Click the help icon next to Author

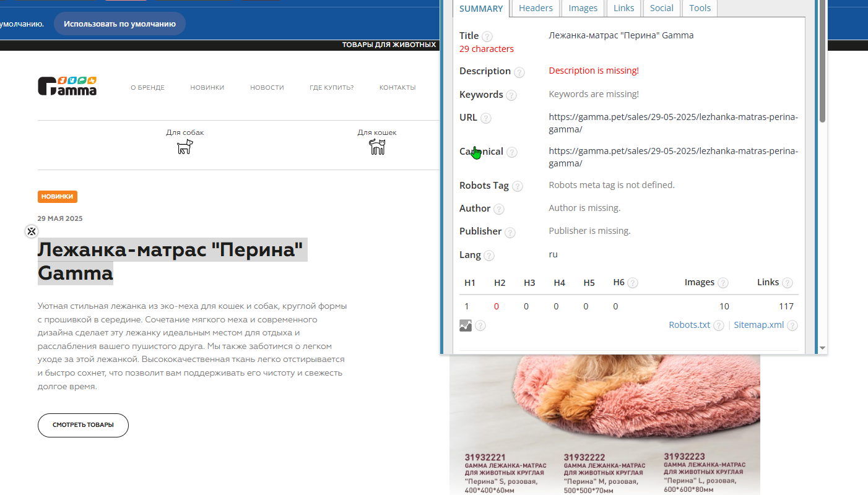pyautogui.click(x=499, y=209)
